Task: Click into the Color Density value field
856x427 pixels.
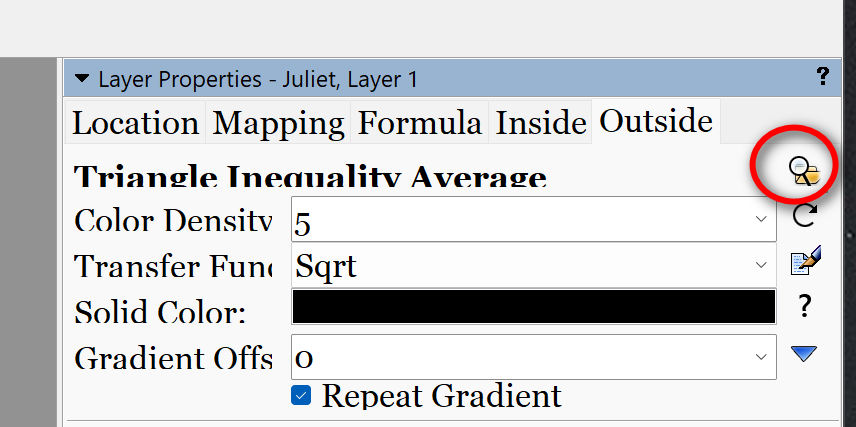Action: point(533,220)
